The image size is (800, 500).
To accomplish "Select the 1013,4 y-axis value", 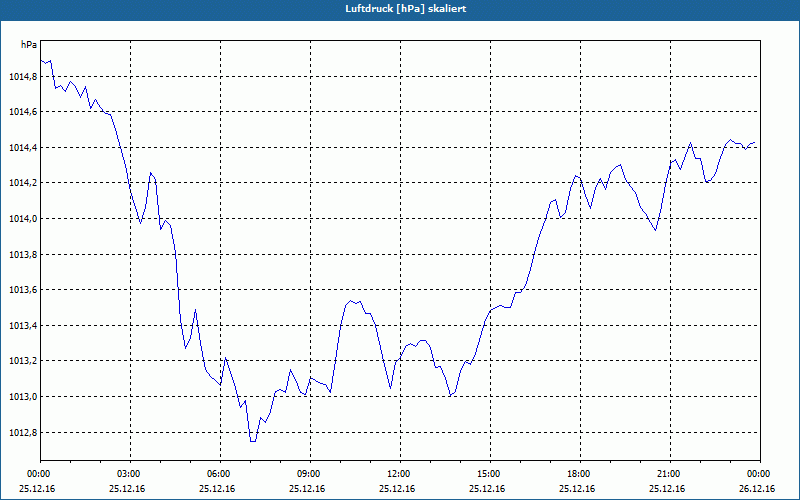I will tap(23, 326).
